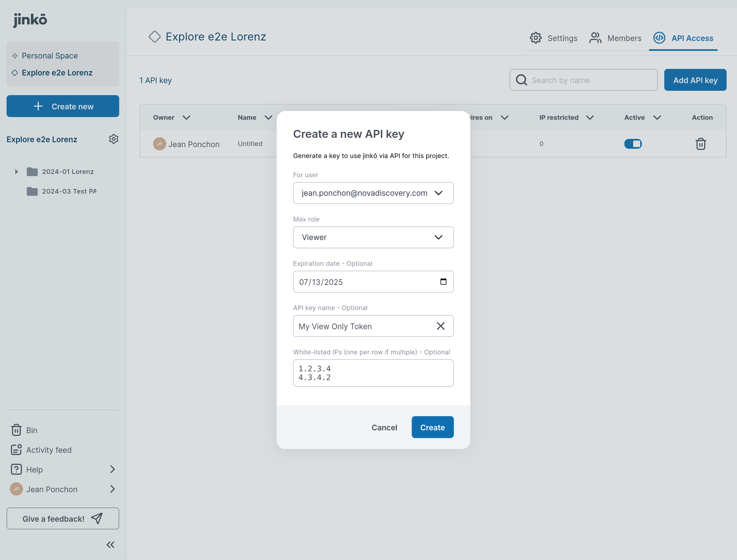Open the For user email dropdown

373,193
